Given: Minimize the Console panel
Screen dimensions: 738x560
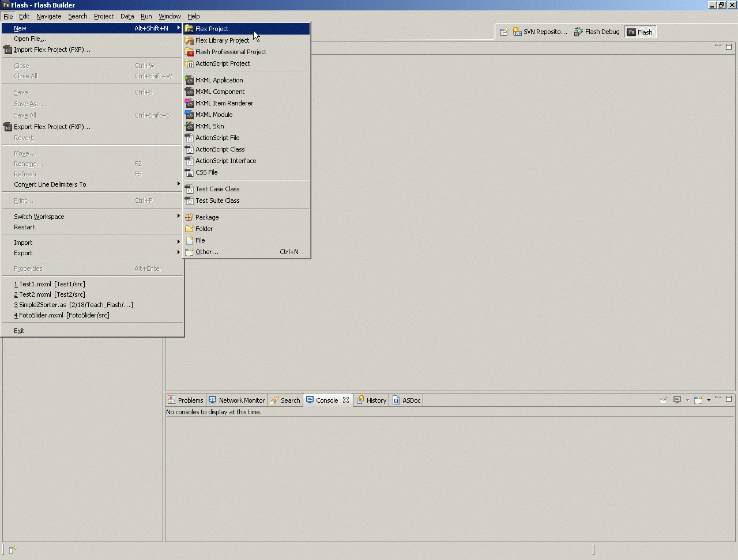Looking at the screenshot, I should (x=718, y=398).
